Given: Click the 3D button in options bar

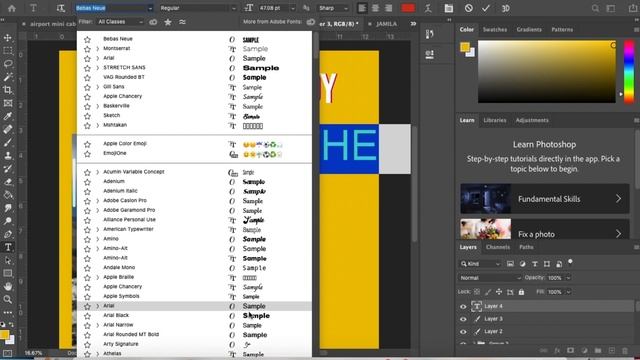Looking at the screenshot, I should click(x=505, y=8).
